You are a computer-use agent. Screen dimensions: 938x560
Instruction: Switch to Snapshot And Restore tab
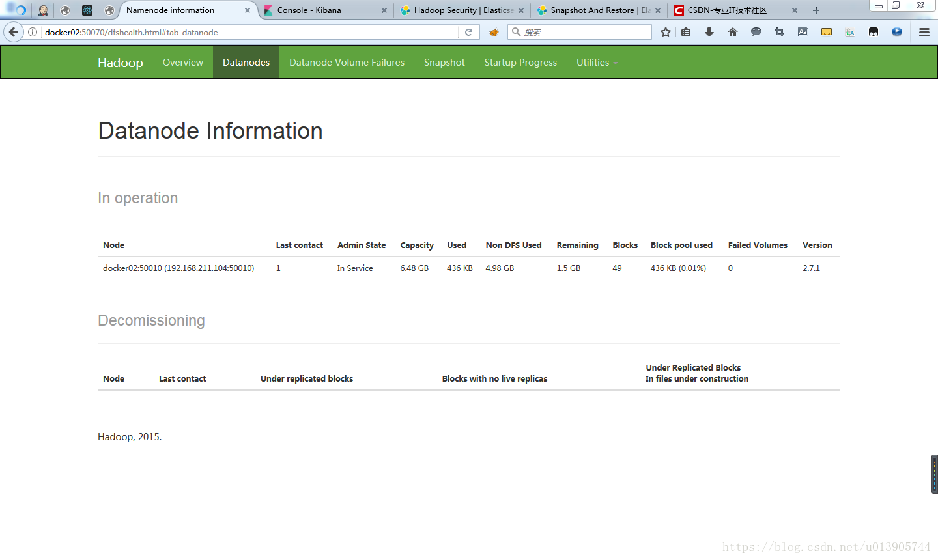click(x=599, y=10)
